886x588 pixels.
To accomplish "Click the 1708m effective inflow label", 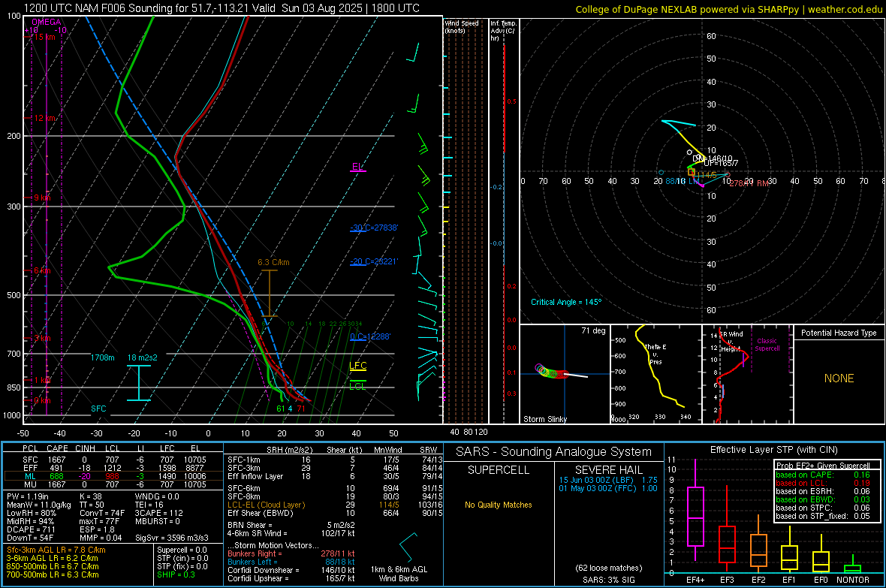I will [x=103, y=357].
